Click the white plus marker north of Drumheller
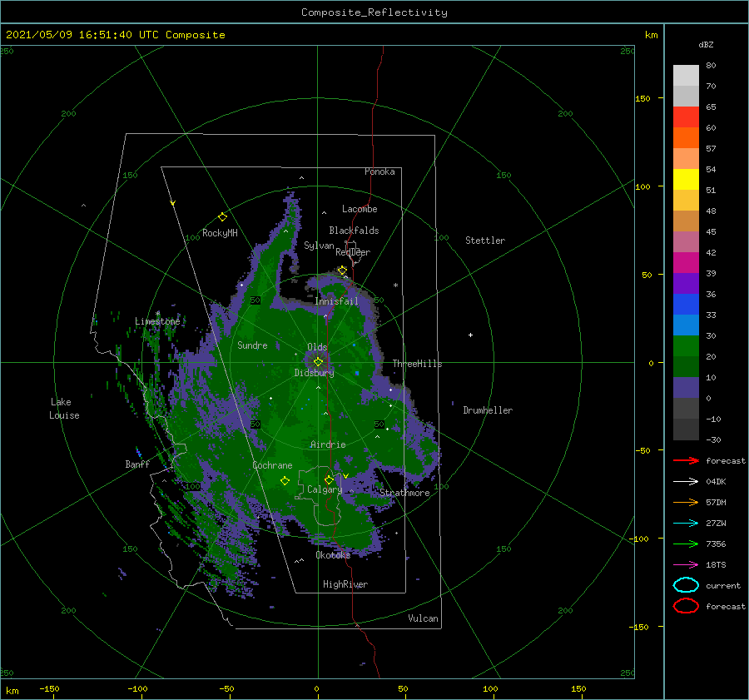 point(470,335)
